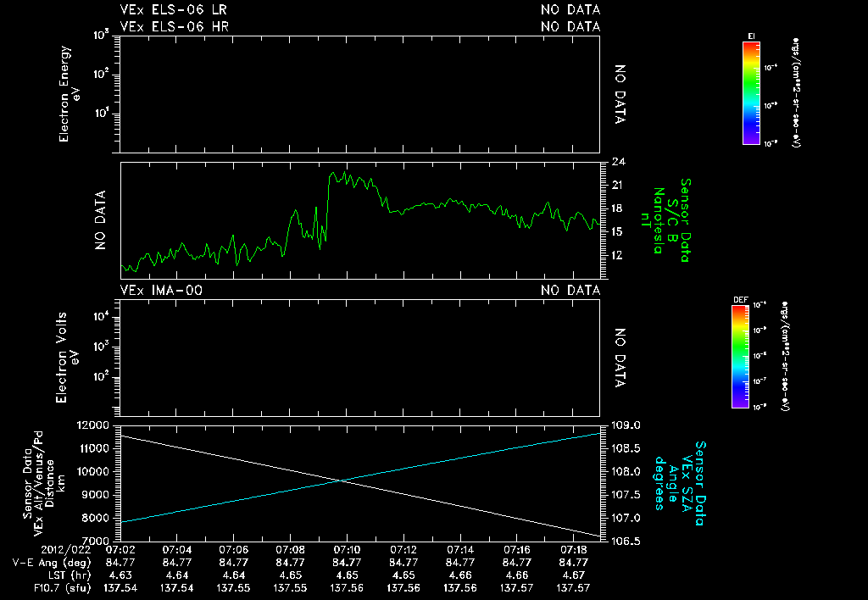Click the 107.0 SZA tick label

coord(626,518)
